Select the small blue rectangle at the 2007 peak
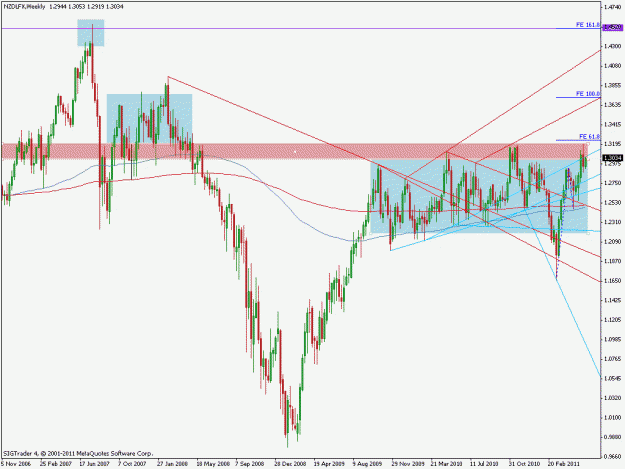The height and width of the screenshot is (469, 625). click(90, 33)
